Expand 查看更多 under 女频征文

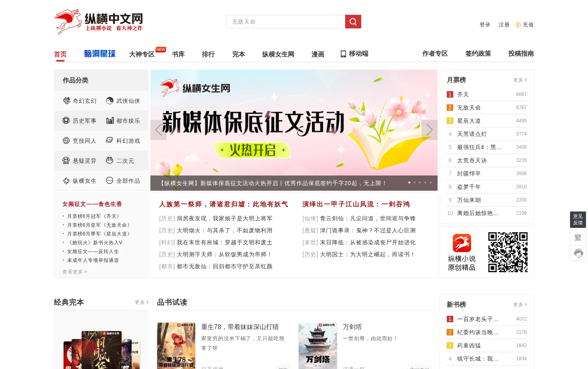pos(74,272)
